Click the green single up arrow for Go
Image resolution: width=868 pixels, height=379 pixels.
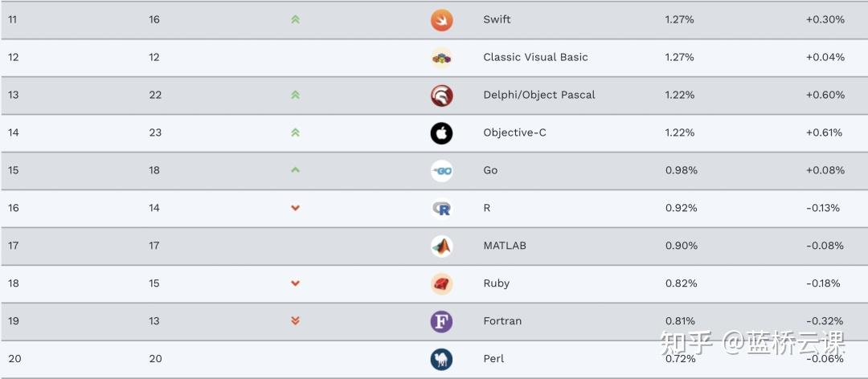point(295,170)
